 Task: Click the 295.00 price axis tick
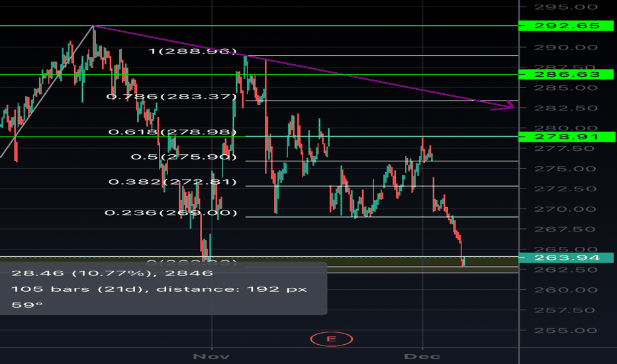[x=566, y=7]
